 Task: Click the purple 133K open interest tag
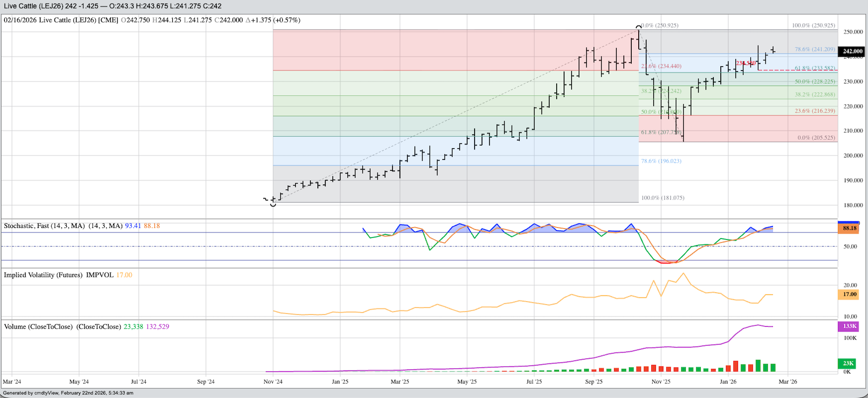pyautogui.click(x=849, y=326)
